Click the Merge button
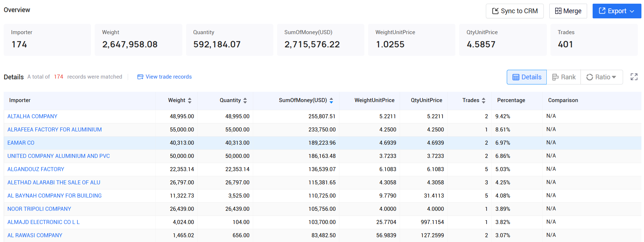The height and width of the screenshot is (242, 644). point(568,11)
